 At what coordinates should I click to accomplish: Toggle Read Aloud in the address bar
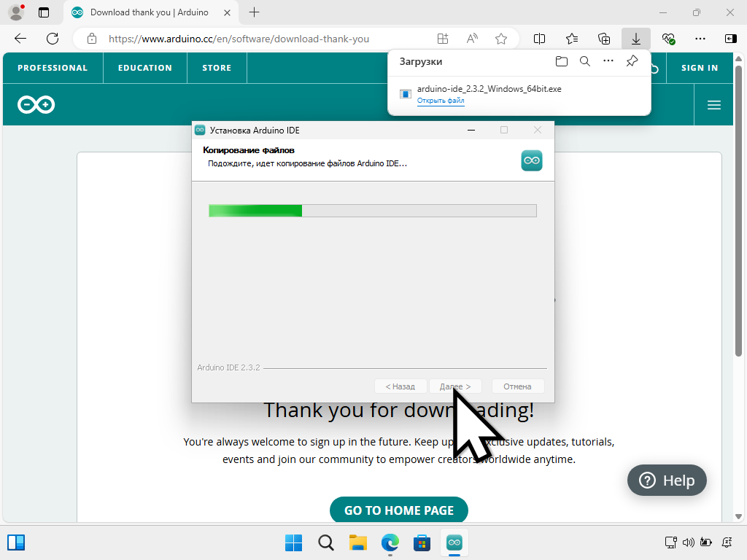coord(472,39)
